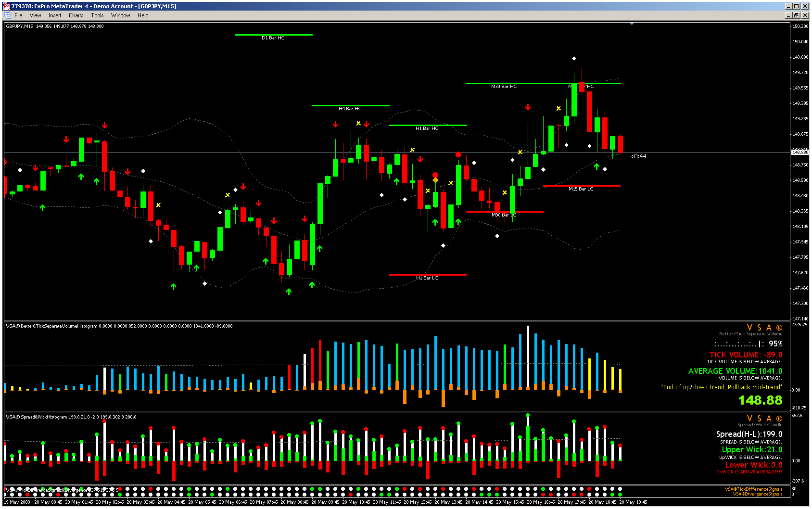The image size is (812, 509).
Task: Click the 2725.75 volume scale label
Action: coord(799,325)
